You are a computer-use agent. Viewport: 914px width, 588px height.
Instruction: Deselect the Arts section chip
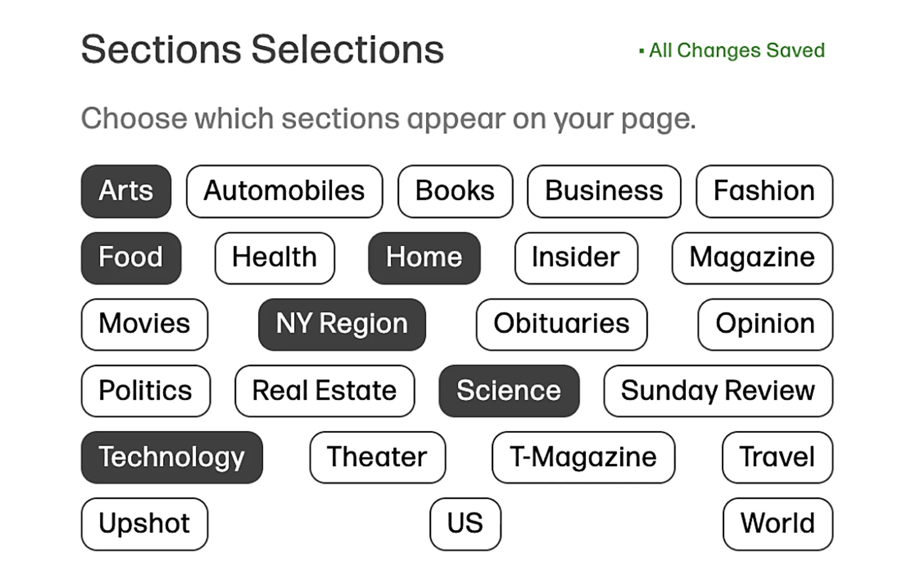126,191
